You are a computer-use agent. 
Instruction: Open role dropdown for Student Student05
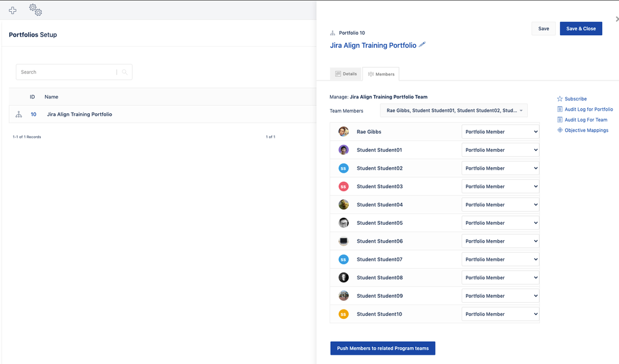click(x=500, y=223)
